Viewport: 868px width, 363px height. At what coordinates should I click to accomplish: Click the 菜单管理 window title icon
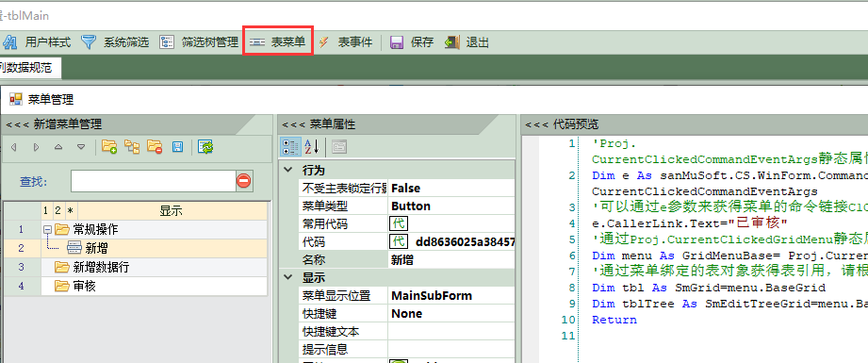pos(15,100)
